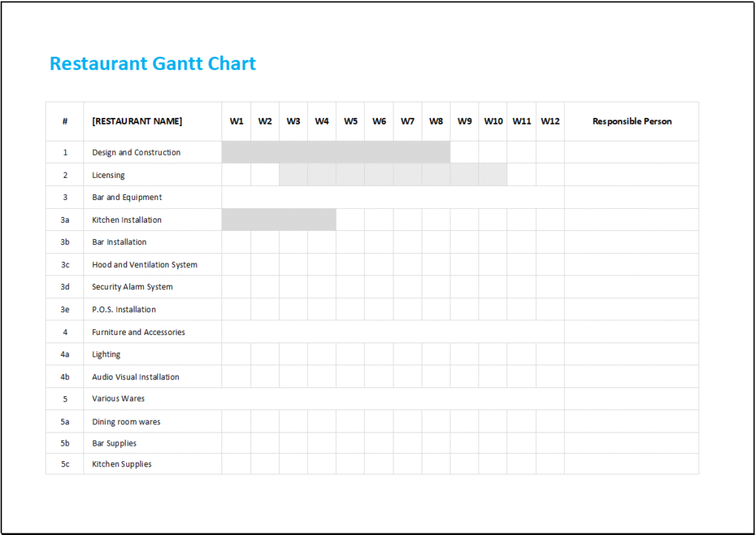The width and height of the screenshot is (756, 535).
Task: Click the W1 column header
Action: (x=236, y=121)
